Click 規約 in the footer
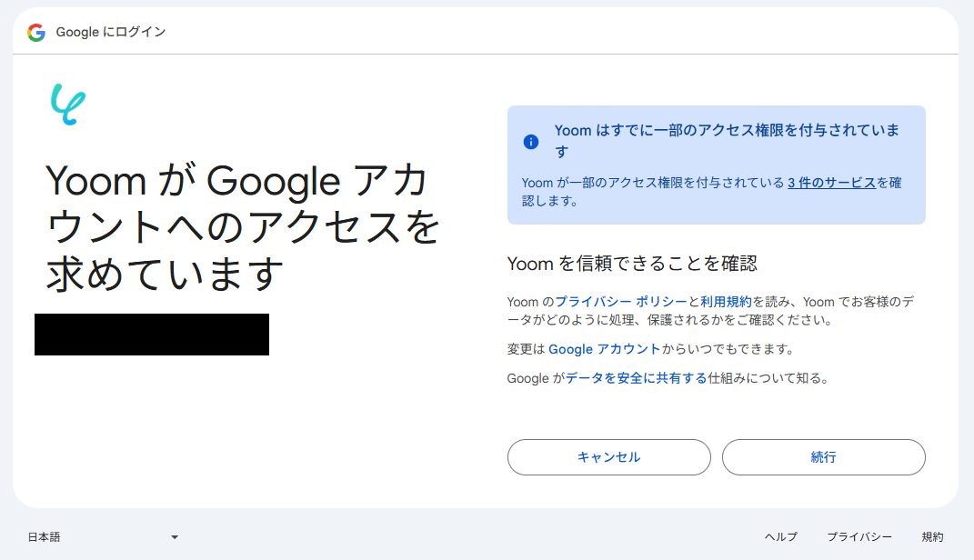Image resolution: width=974 pixels, height=560 pixels. click(932, 537)
